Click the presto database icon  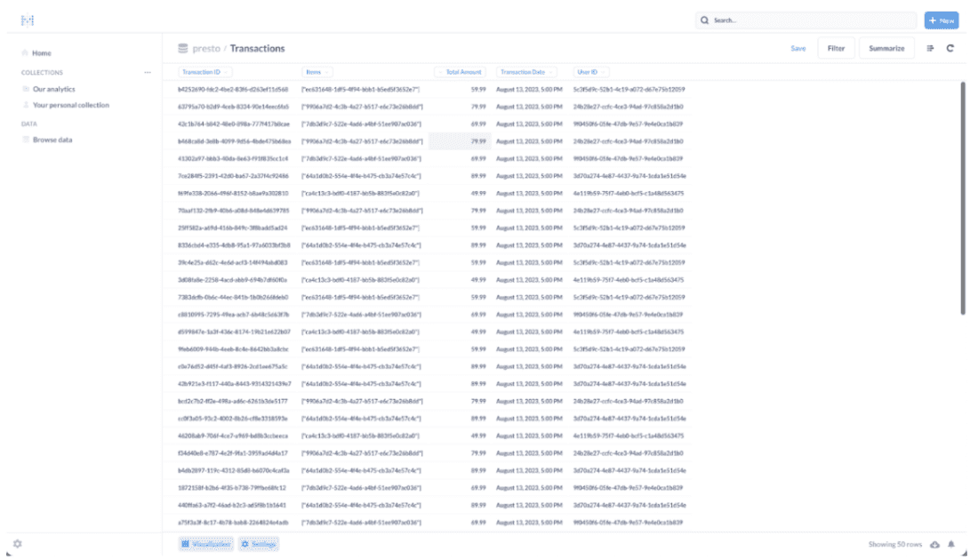tap(182, 48)
